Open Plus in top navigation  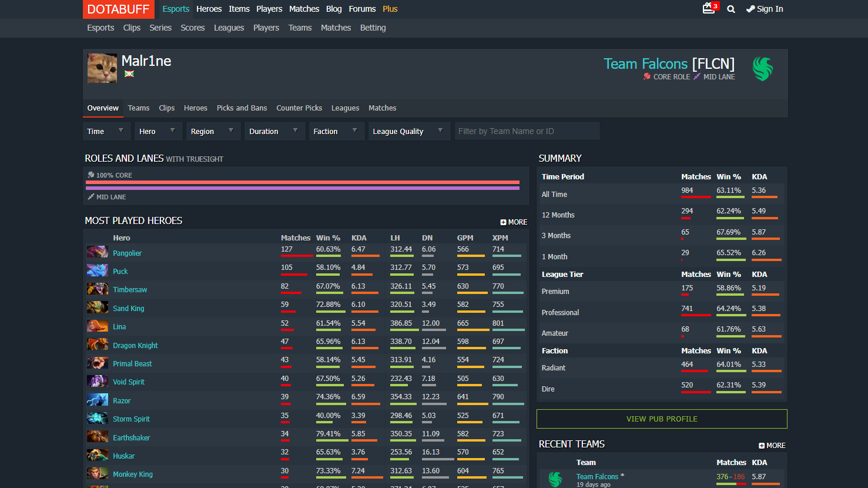(390, 9)
